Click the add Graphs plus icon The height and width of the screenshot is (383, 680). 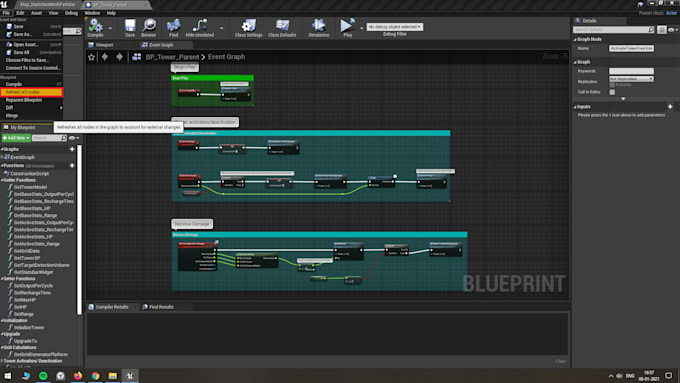click(72, 149)
